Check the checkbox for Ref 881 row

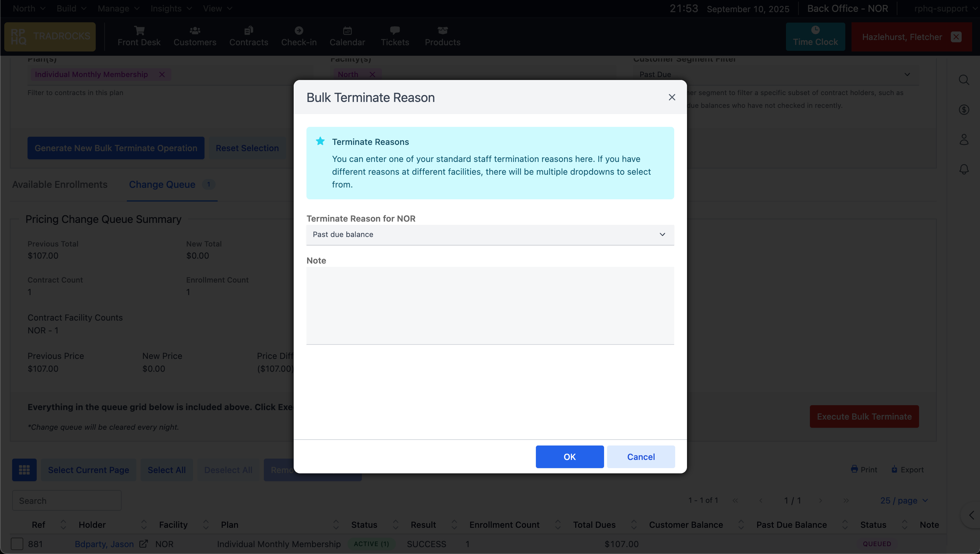click(17, 544)
